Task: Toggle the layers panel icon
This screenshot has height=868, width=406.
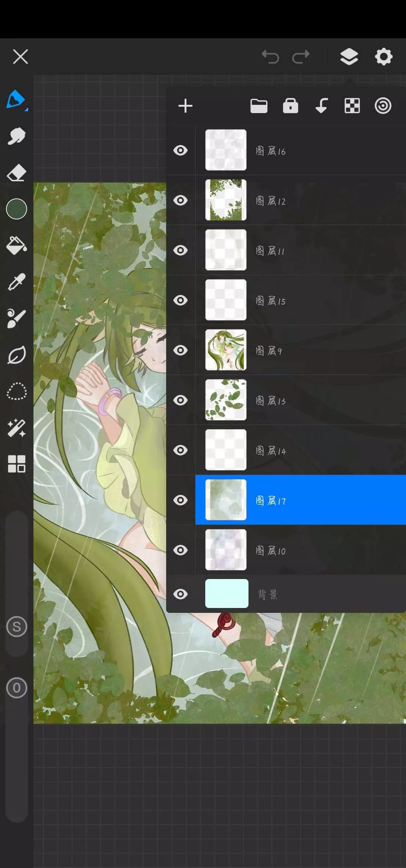Action: pyautogui.click(x=349, y=57)
